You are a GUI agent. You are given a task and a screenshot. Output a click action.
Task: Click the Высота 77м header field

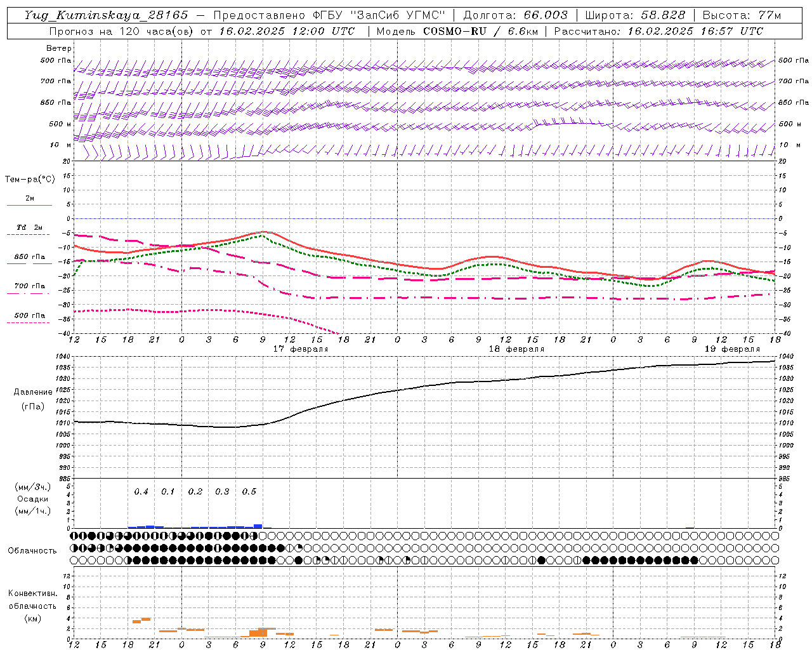point(742,15)
